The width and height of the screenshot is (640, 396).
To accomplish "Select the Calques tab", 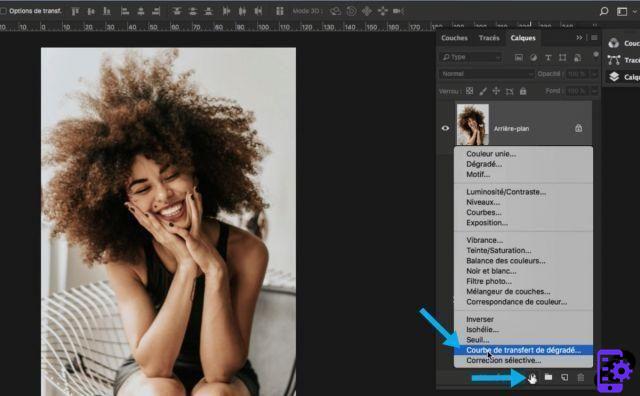I will 523,38.
